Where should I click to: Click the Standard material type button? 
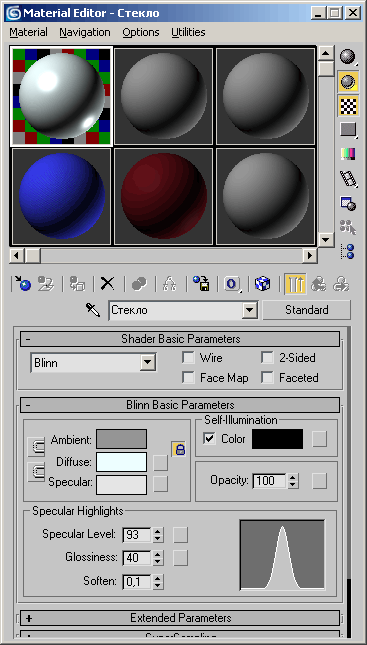tap(307, 310)
